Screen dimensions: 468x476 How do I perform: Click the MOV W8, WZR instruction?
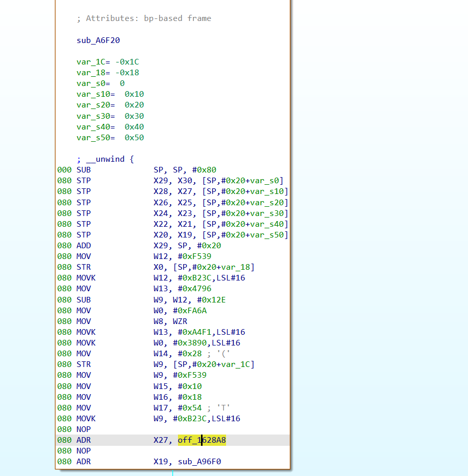point(131,321)
